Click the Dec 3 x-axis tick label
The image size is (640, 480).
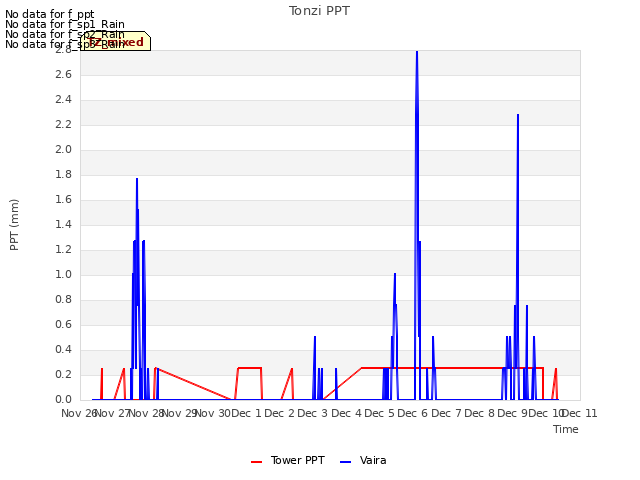(312, 413)
